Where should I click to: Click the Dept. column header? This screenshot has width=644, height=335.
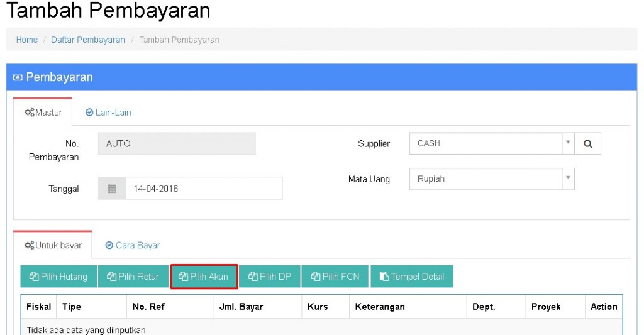pos(496,307)
